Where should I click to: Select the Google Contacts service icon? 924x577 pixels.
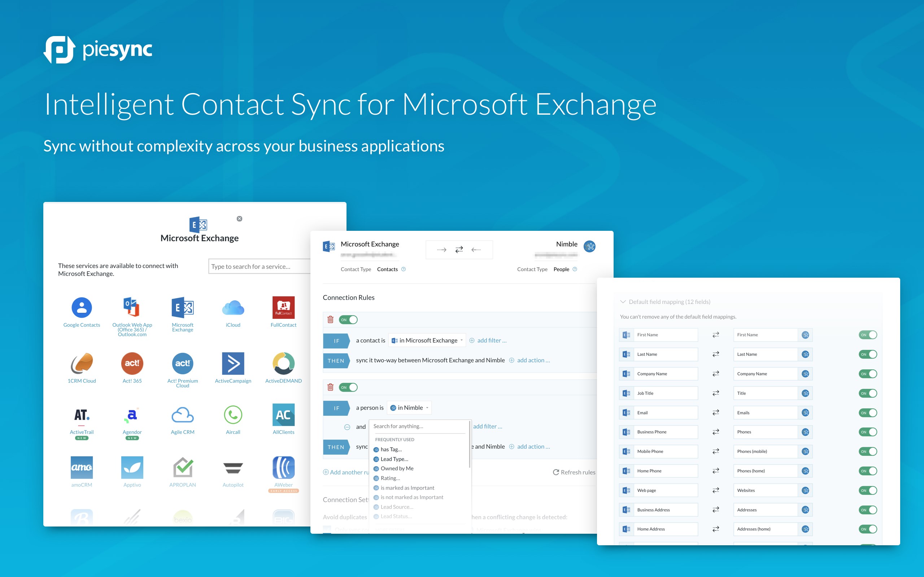click(81, 308)
